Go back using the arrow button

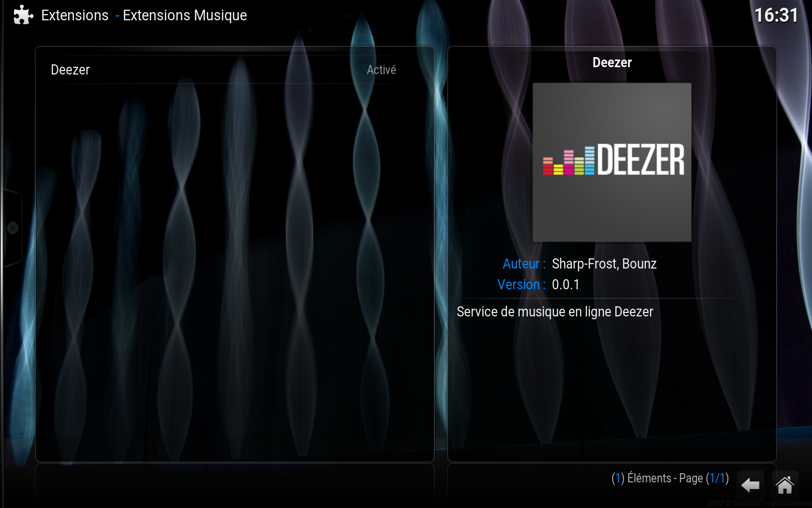750,484
